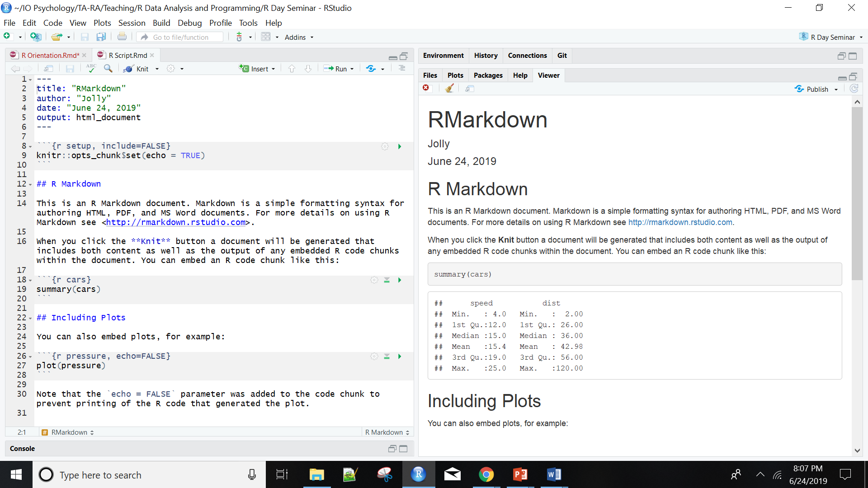
Task: Click the Create a project icon
Action: coord(35,37)
